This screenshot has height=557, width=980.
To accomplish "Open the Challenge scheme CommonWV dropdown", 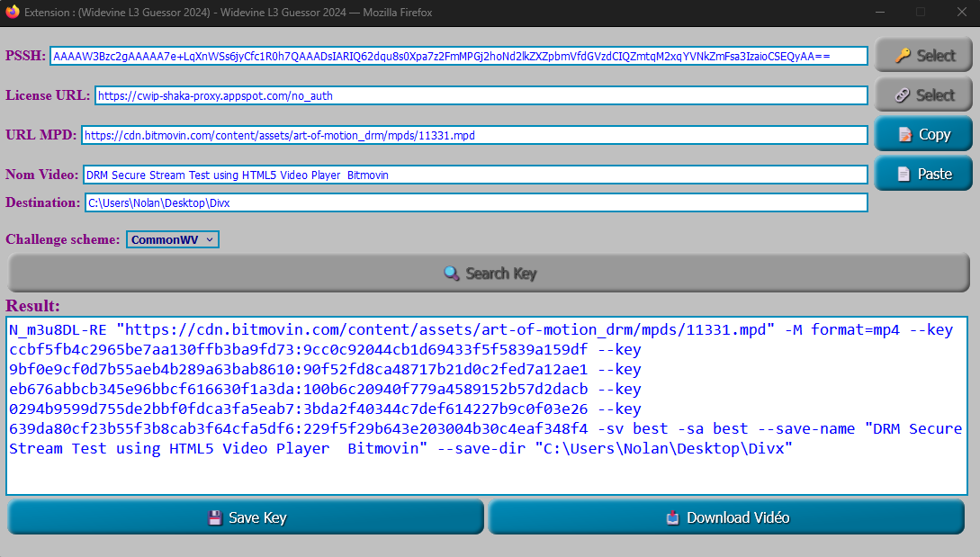I will 173,239.
